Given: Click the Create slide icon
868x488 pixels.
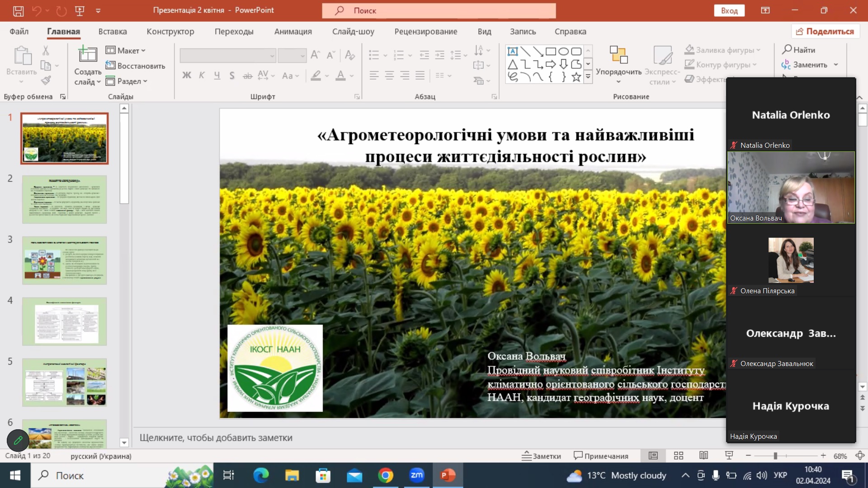Looking at the screenshot, I should pyautogui.click(x=87, y=55).
